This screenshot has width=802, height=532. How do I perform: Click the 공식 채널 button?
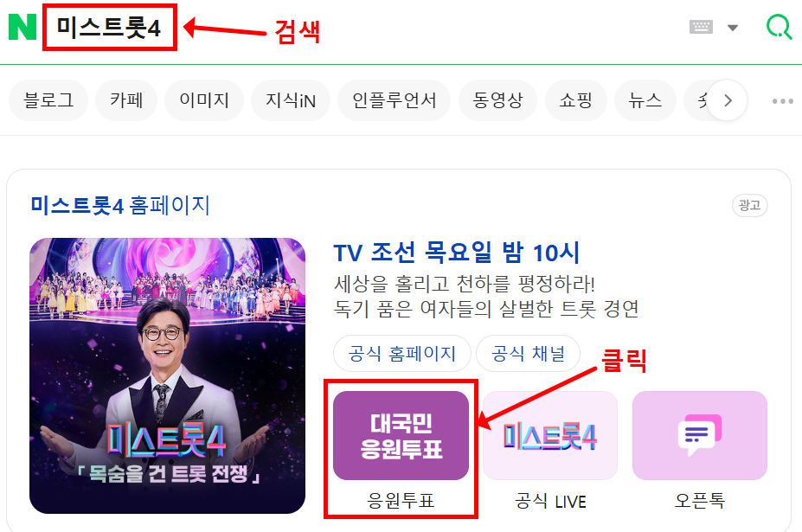[x=529, y=354]
